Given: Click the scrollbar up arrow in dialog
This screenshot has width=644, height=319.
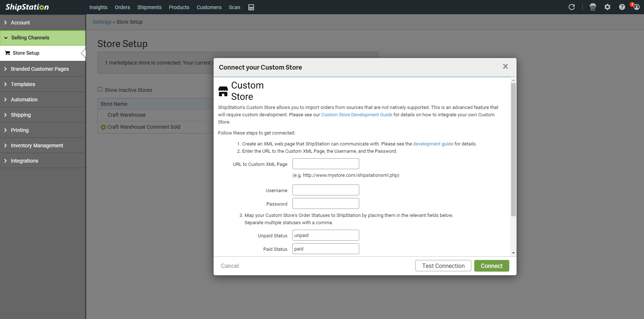Looking at the screenshot, I should pos(513,80).
